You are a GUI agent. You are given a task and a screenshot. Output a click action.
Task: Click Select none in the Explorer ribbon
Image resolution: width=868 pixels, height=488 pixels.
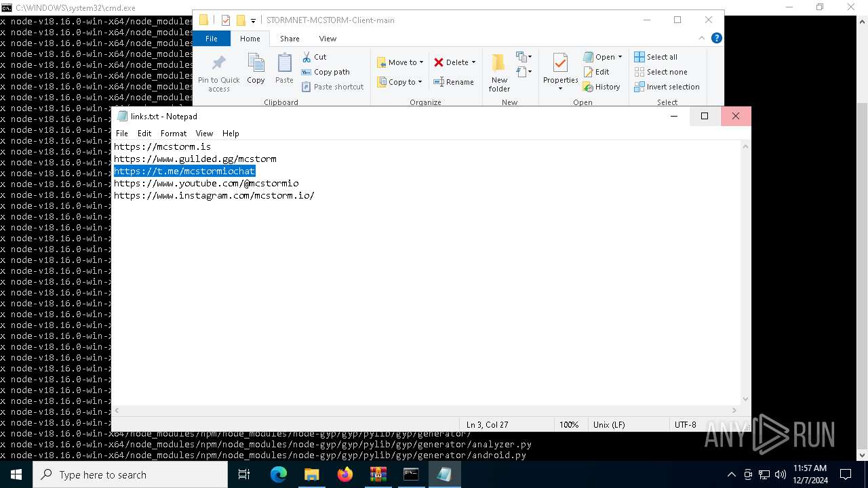(x=660, y=72)
